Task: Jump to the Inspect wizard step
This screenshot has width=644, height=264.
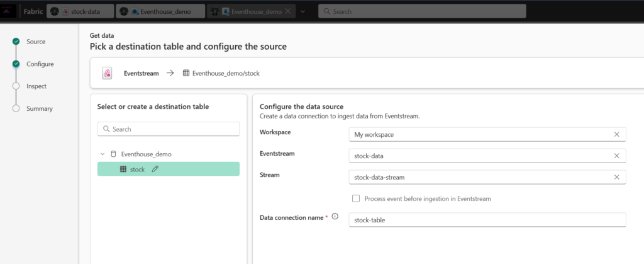Action: (x=36, y=86)
